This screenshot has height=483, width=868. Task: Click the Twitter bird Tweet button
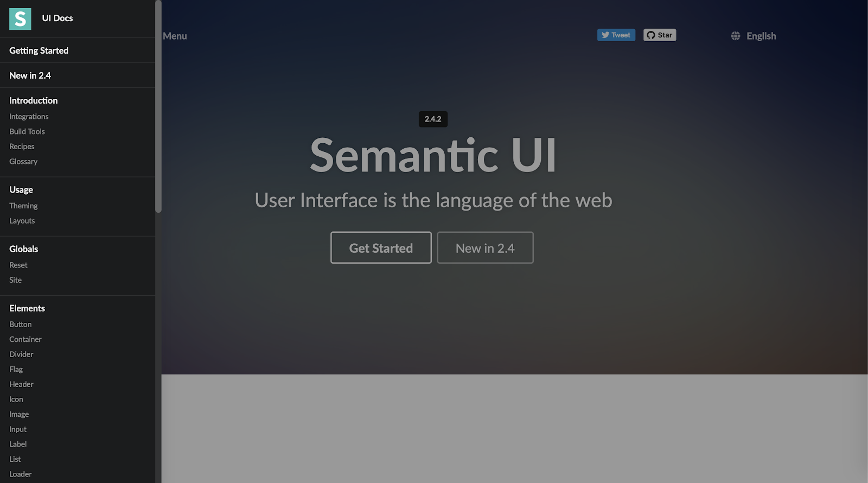[616, 35]
